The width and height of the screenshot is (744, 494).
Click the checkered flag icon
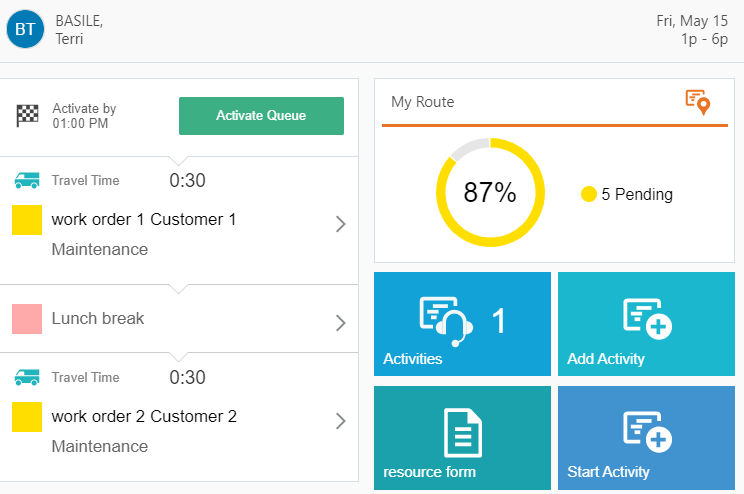28,115
